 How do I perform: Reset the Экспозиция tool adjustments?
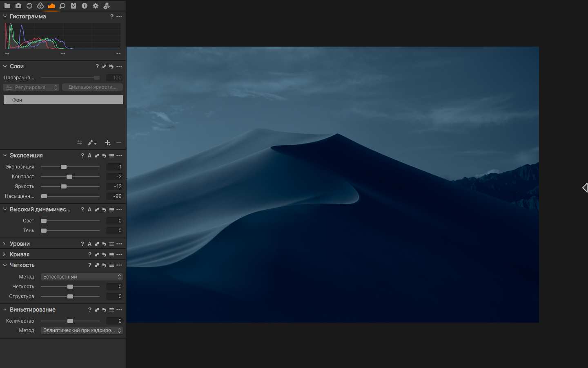104,156
